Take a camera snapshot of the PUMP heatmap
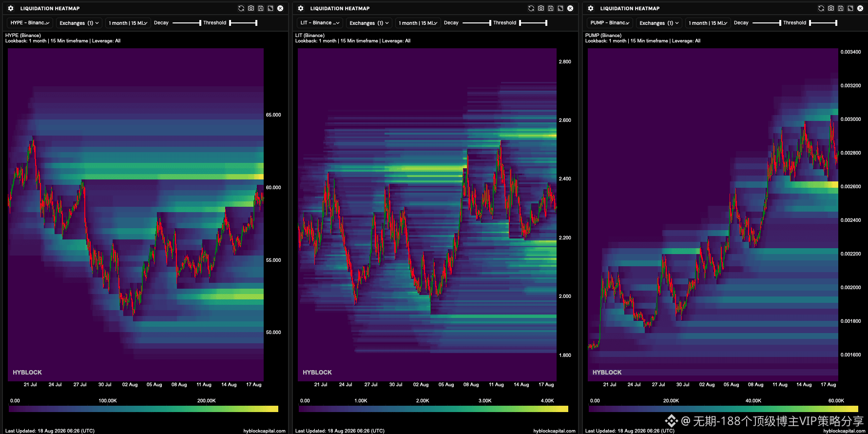Screen dimensions: 868x434 tap(831, 8)
